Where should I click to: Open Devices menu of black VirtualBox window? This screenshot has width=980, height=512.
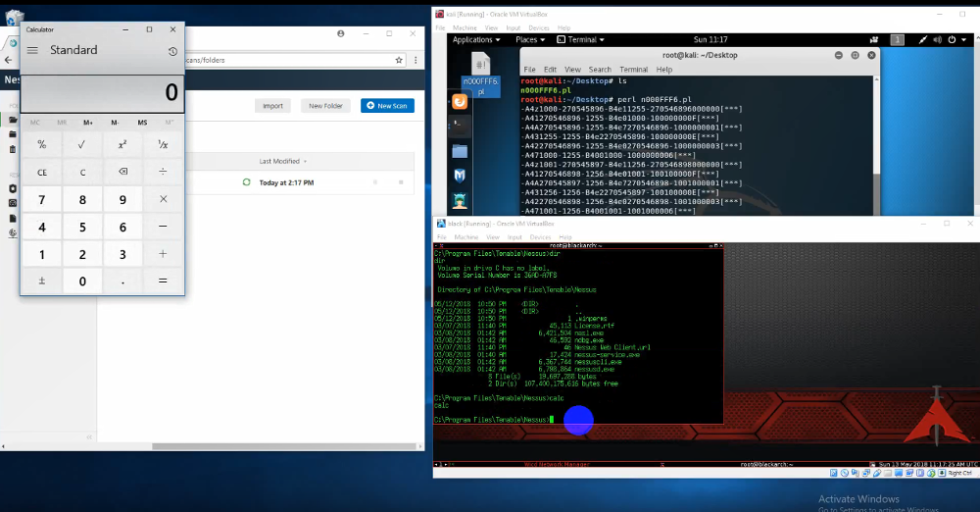540,237
